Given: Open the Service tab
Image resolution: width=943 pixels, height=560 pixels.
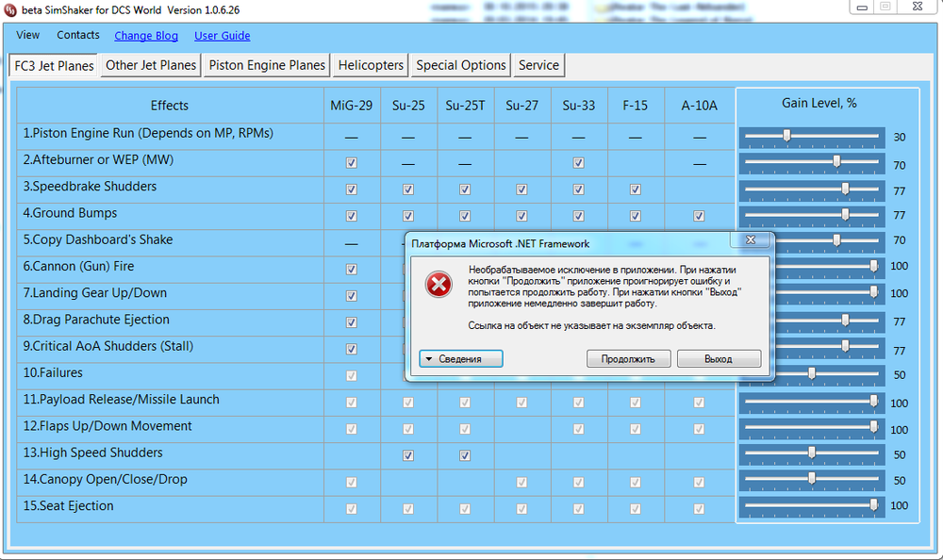Looking at the screenshot, I should pyautogui.click(x=538, y=65).
